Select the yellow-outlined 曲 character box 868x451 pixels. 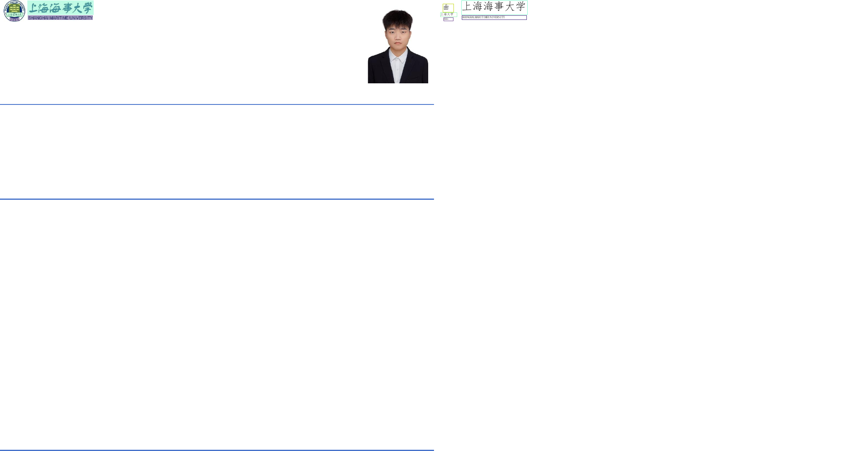pos(448,7)
